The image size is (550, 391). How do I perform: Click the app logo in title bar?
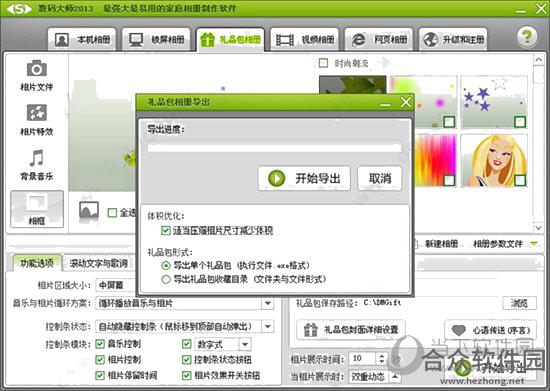tap(19, 8)
